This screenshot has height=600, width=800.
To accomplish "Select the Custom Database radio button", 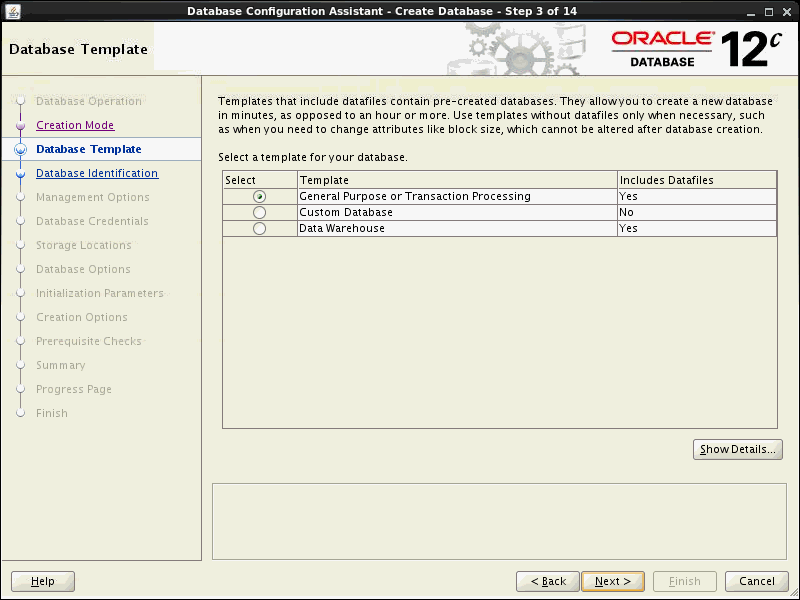I will (x=259, y=212).
